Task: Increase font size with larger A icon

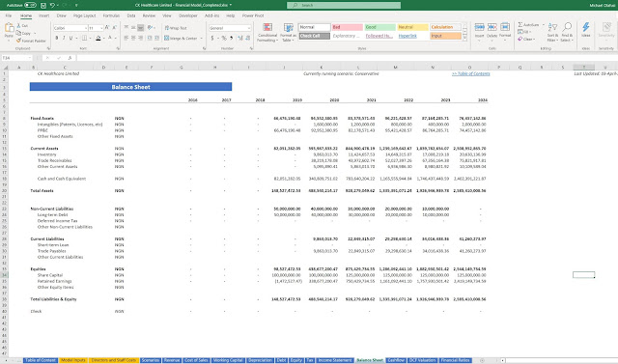Action: [x=107, y=28]
